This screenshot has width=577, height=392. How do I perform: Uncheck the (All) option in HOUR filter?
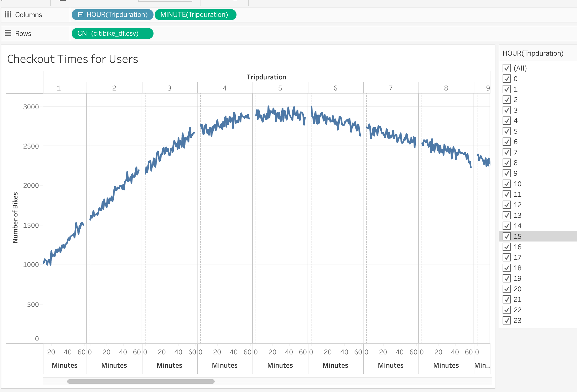click(x=507, y=68)
